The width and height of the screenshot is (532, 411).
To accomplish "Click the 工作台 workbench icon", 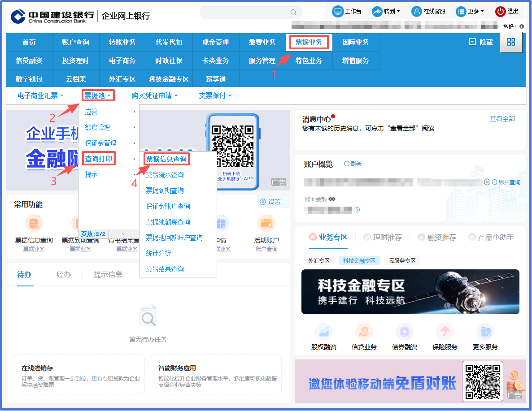I will coord(337,12).
